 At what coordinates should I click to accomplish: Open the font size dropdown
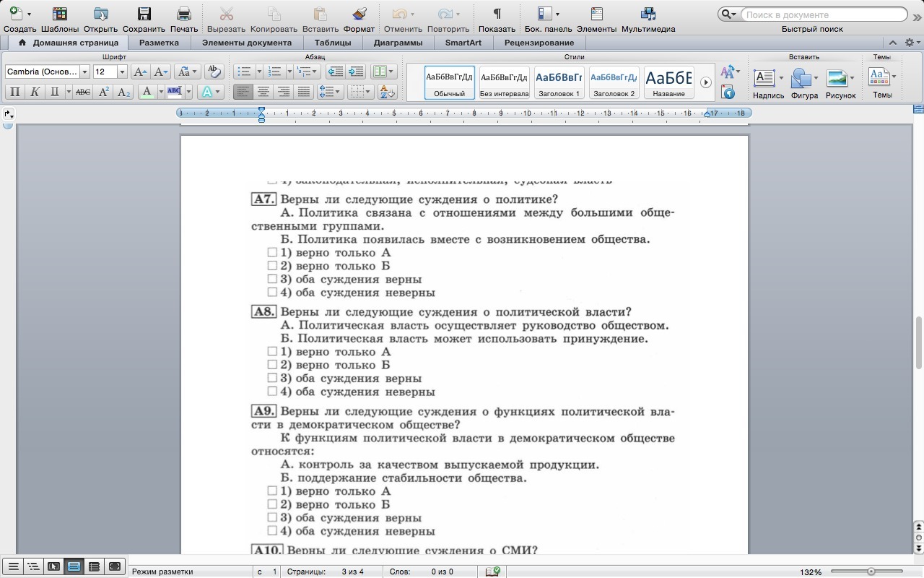click(x=122, y=72)
